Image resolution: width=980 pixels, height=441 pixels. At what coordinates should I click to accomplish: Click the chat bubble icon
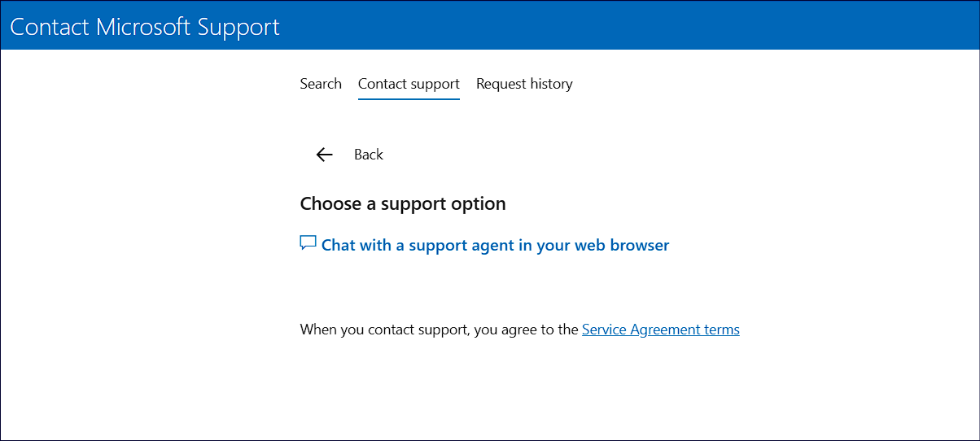tap(308, 243)
